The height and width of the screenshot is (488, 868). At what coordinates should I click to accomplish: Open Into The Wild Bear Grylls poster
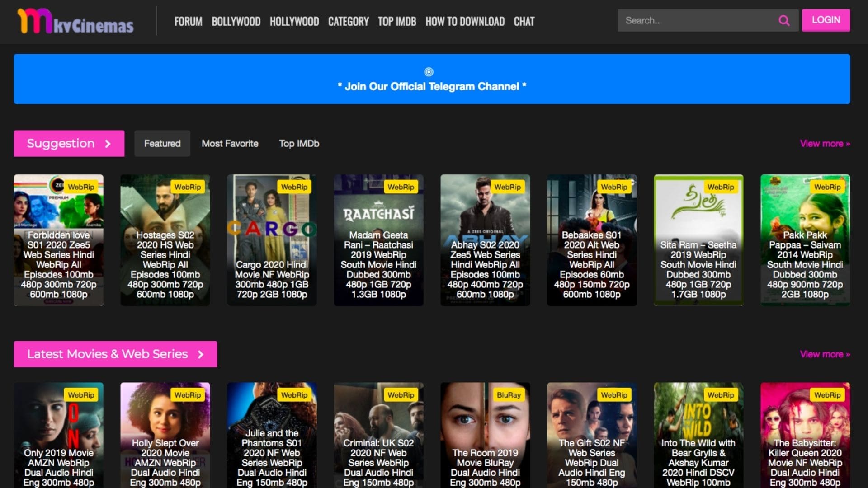(698, 435)
